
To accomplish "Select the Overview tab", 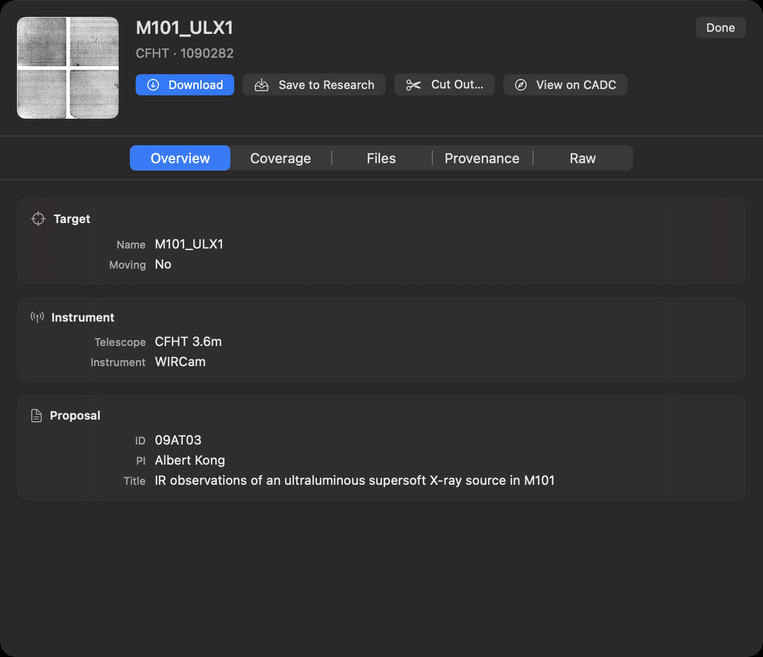I will click(x=180, y=158).
